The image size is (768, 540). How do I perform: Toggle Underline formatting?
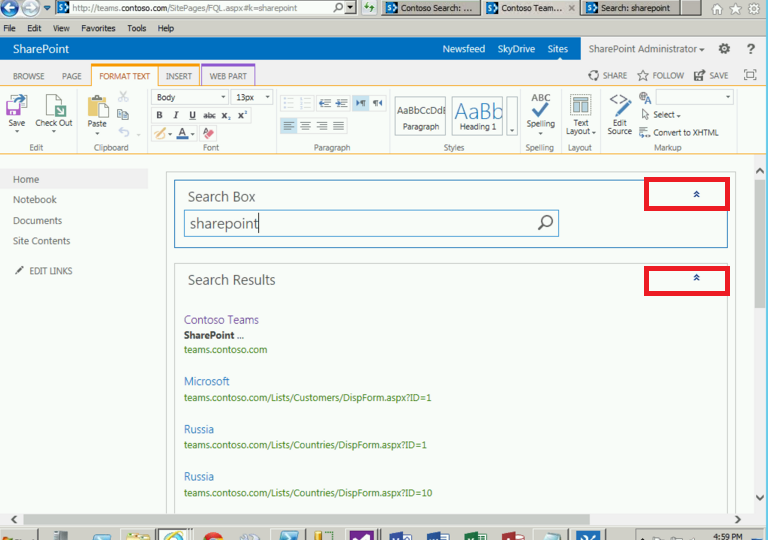(x=192, y=115)
